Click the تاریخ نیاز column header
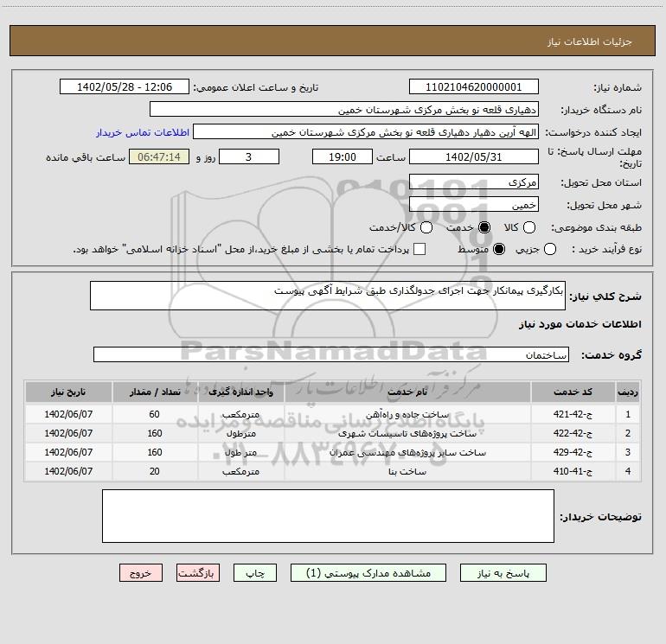The height and width of the screenshot is (644, 666). click(68, 392)
